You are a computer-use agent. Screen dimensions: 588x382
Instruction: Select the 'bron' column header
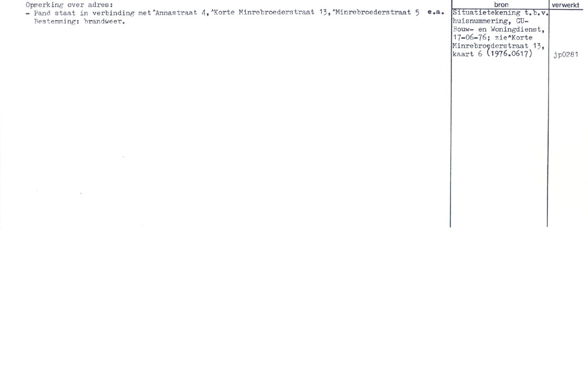(501, 5)
